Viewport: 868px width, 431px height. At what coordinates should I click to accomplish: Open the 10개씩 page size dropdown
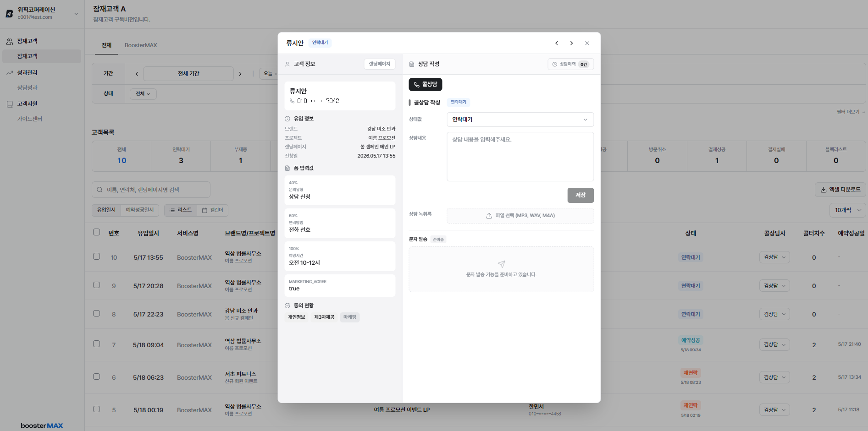coord(847,210)
